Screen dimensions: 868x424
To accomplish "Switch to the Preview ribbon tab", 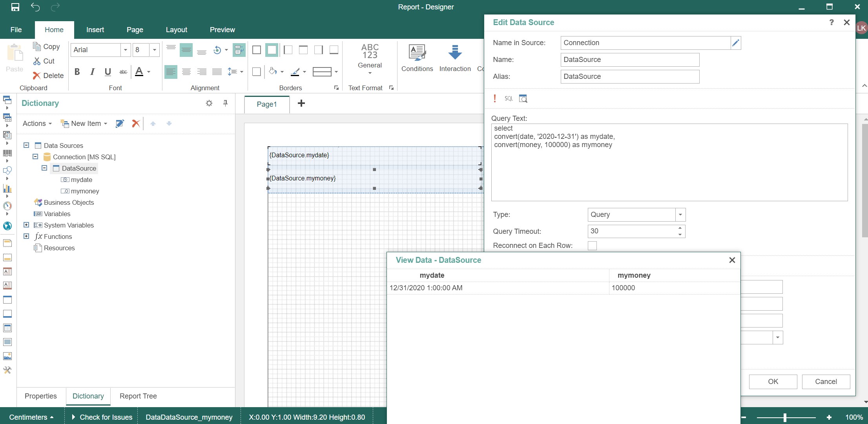I will click(222, 30).
